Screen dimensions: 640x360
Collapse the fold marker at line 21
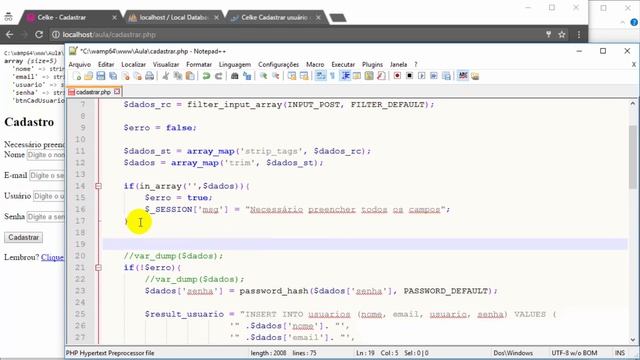(x=98, y=267)
